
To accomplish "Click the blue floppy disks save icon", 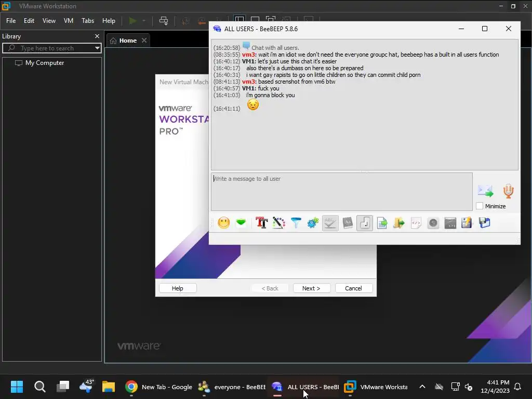I will (x=484, y=223).
